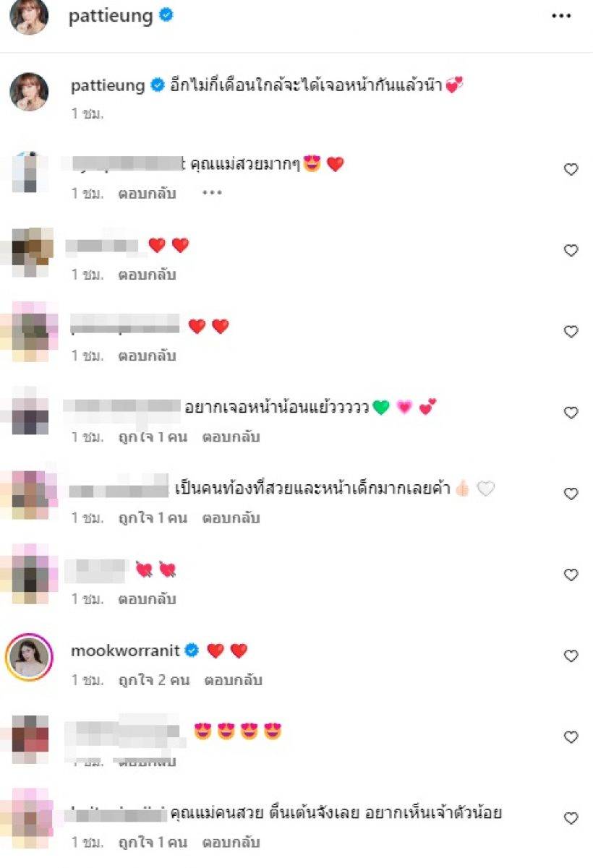This screenshot has height=868, width=593.
Task: Open the three-dot post options menu
Action: 561,17
